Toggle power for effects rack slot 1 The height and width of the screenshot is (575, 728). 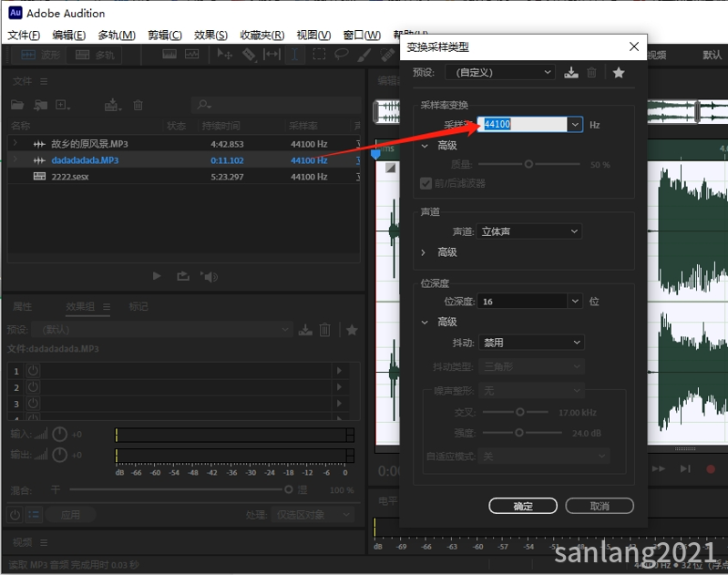click(x=33, y=371)
